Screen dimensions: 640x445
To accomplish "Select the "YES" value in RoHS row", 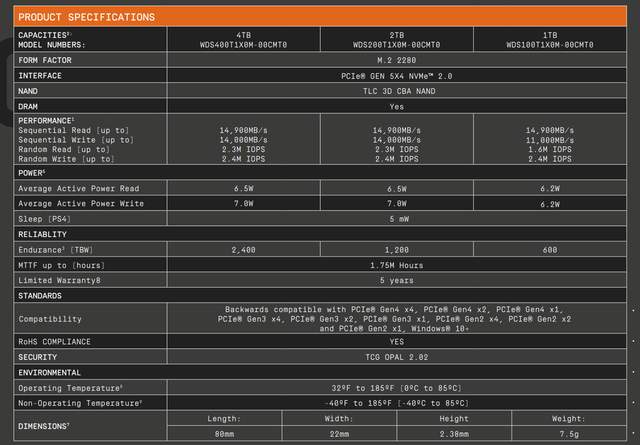I will coord(396,342).
